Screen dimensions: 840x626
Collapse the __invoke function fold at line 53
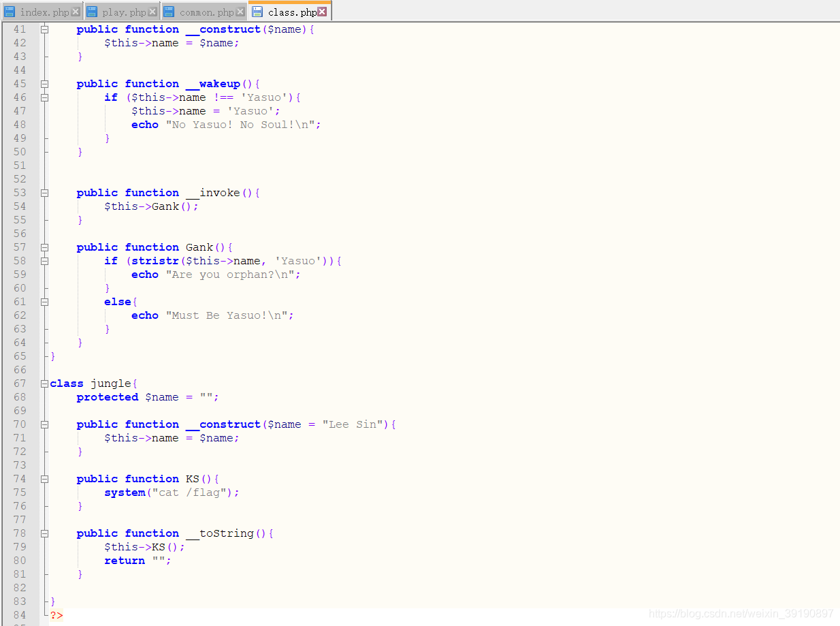pos(44,193)
